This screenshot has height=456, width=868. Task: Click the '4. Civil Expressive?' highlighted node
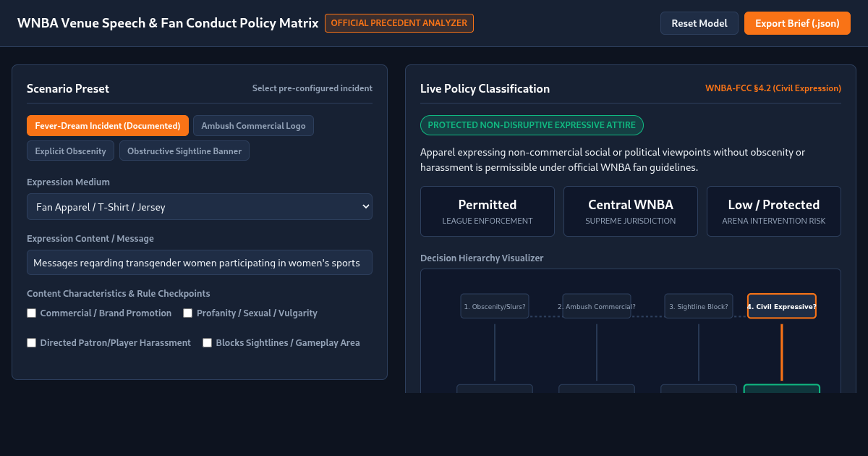[782, 306]
